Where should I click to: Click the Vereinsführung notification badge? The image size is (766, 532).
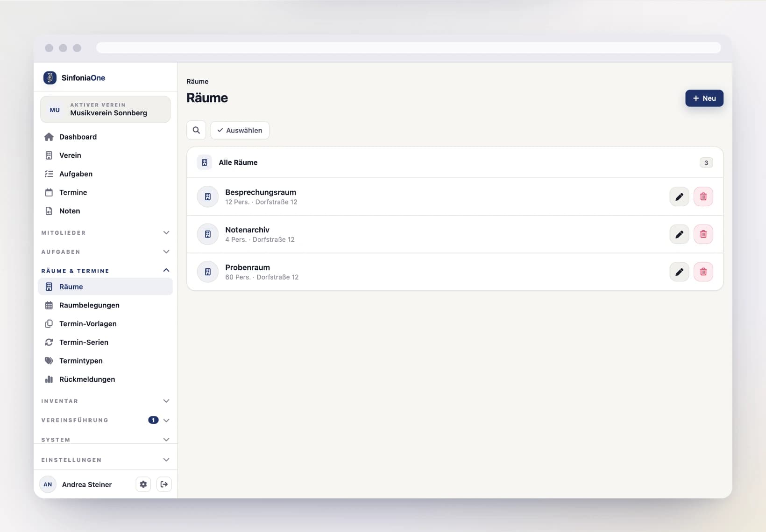pyautogui.click(x=153, y=420)
